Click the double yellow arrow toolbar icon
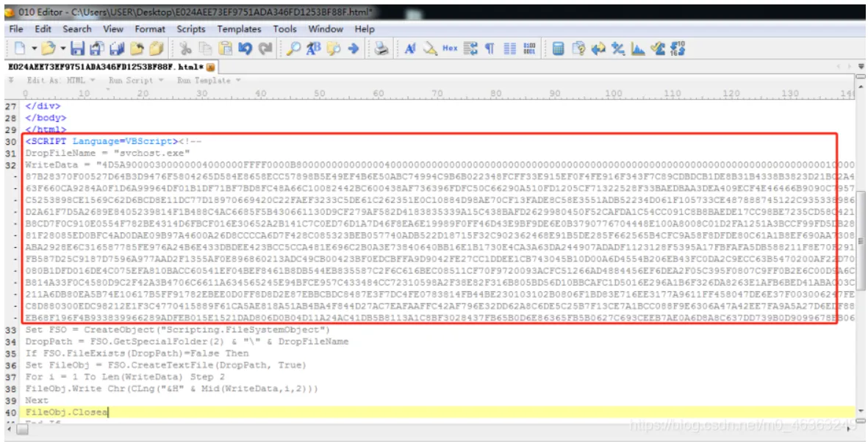 (598, 49)
